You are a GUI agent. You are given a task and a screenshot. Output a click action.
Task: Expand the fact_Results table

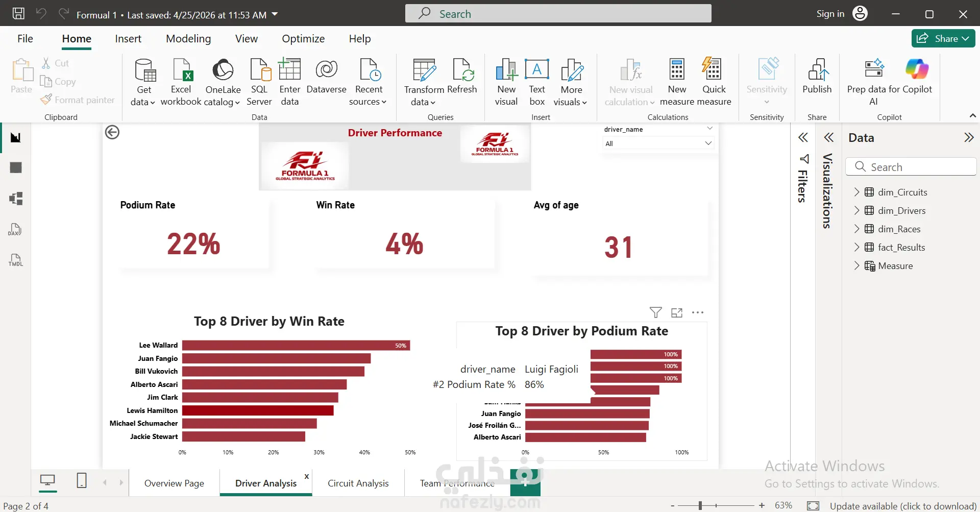coord(856,247)
